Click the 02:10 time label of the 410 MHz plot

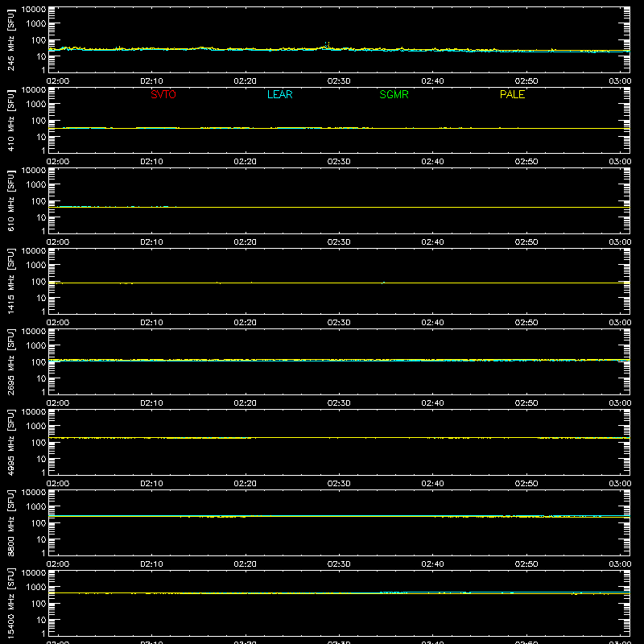[151, 162]
